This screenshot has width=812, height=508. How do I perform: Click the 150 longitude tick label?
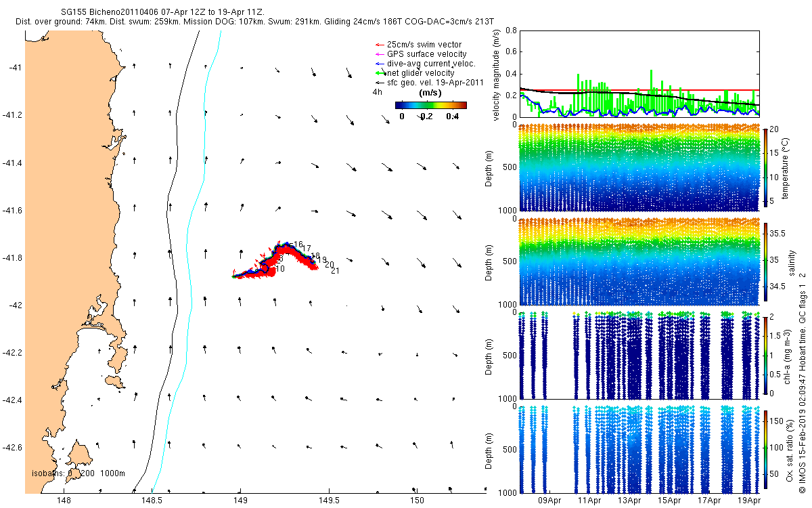click(x=417, y=501)
